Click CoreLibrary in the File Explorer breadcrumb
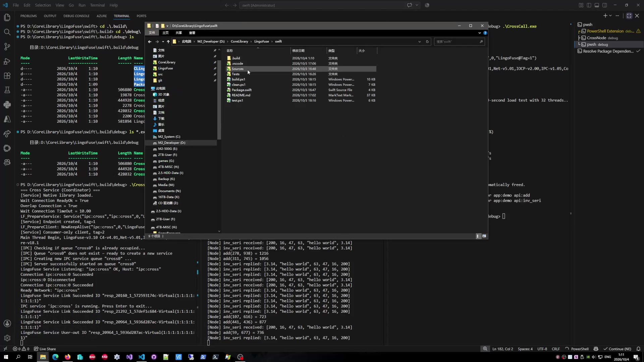This screenshot has width=644, height=362. [239, 42]
